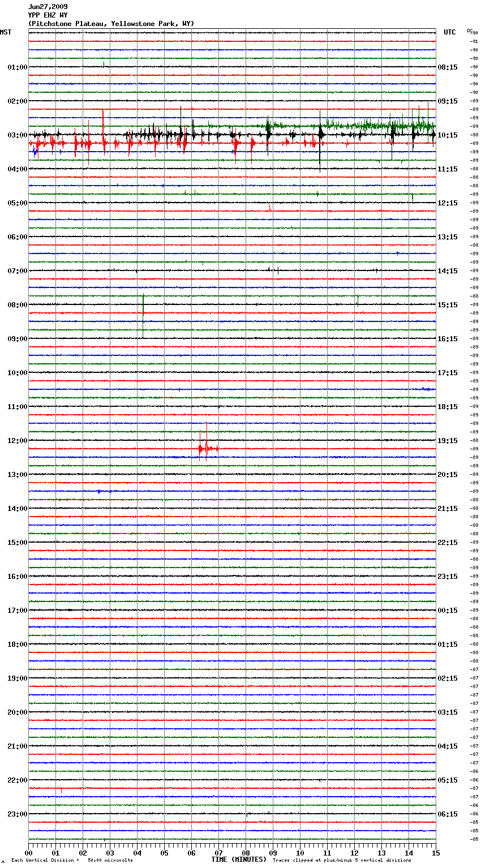Select the 20:00 MST time label
481x868 pixels.
pyautogui.click(x=18, y=712)
